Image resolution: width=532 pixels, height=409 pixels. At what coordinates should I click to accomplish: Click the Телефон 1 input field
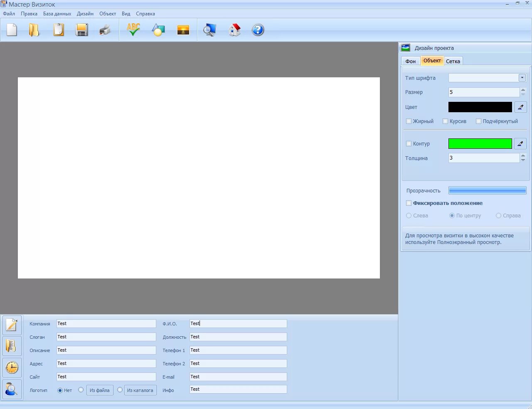238,350
